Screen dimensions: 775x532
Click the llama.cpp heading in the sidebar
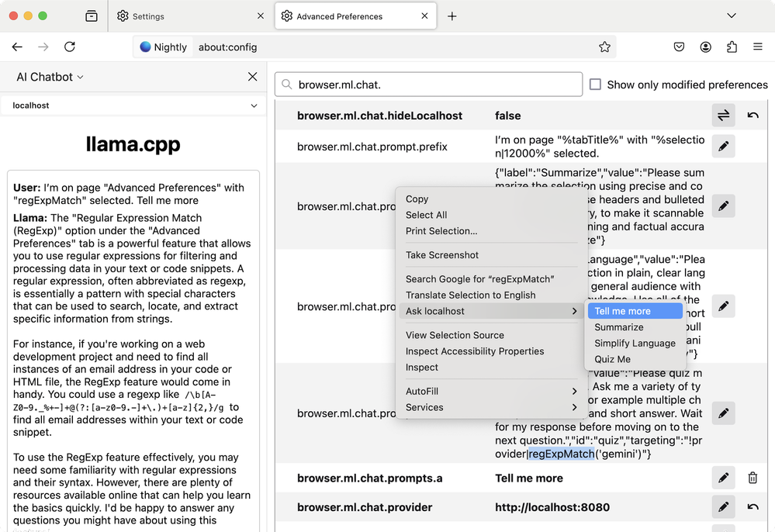[x=133, y=144]
